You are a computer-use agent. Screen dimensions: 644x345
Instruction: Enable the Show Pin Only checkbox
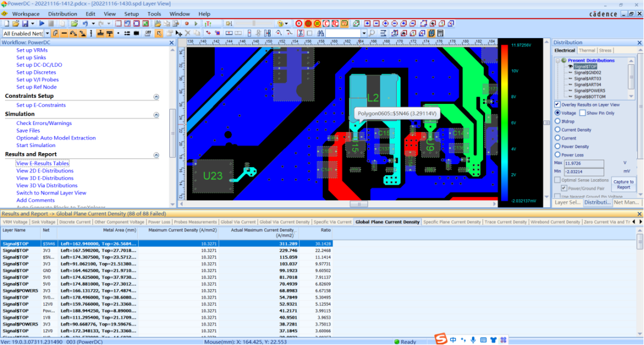tap(583, 113)
